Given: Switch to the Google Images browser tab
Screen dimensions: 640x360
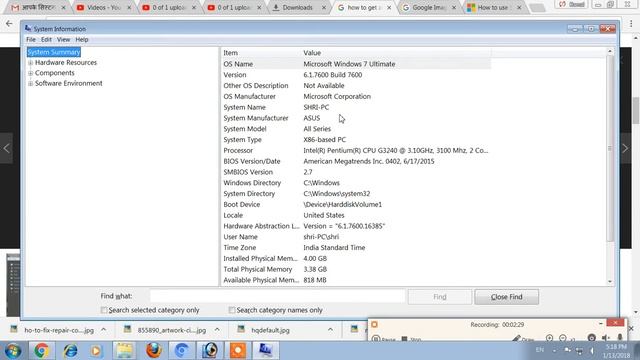Looking at the screenshot, I should (429, 7).
